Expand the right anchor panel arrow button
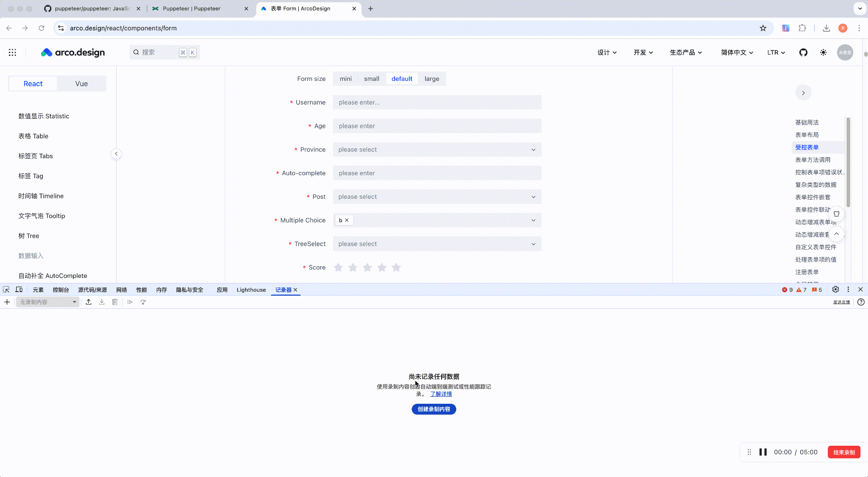The width and height of the screenshot is (868, 477). pos(803,93)
